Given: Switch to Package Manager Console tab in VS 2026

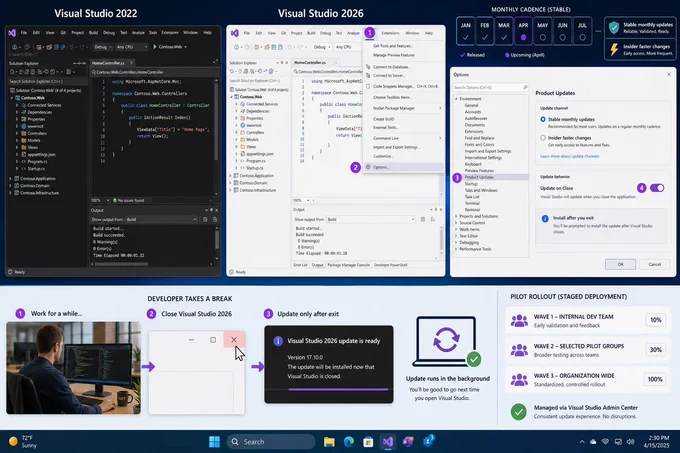Looking at the screenshot, I should click(x=348, y=265).
